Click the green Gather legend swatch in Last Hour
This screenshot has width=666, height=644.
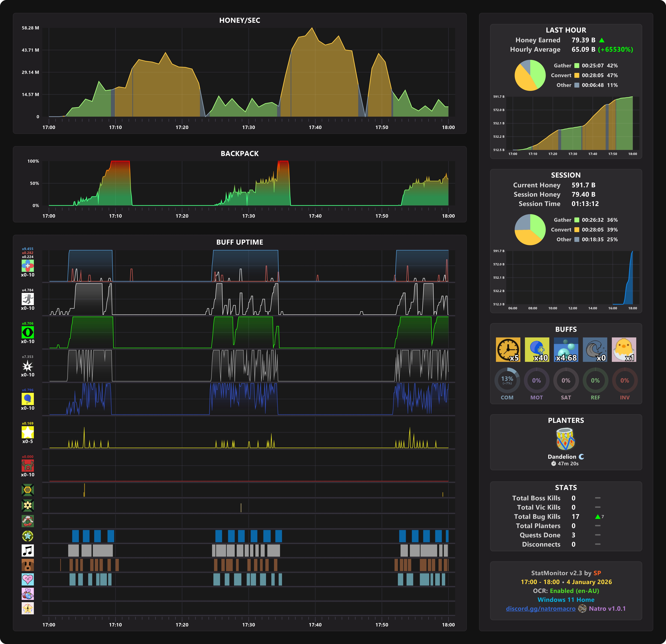[577, 66]
